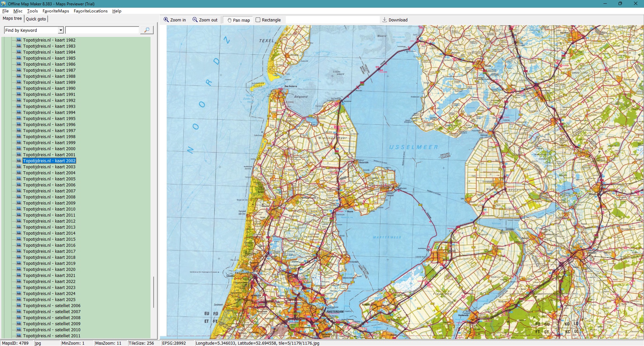
Task: Open the Tools menu
Action: click(33, 11)
